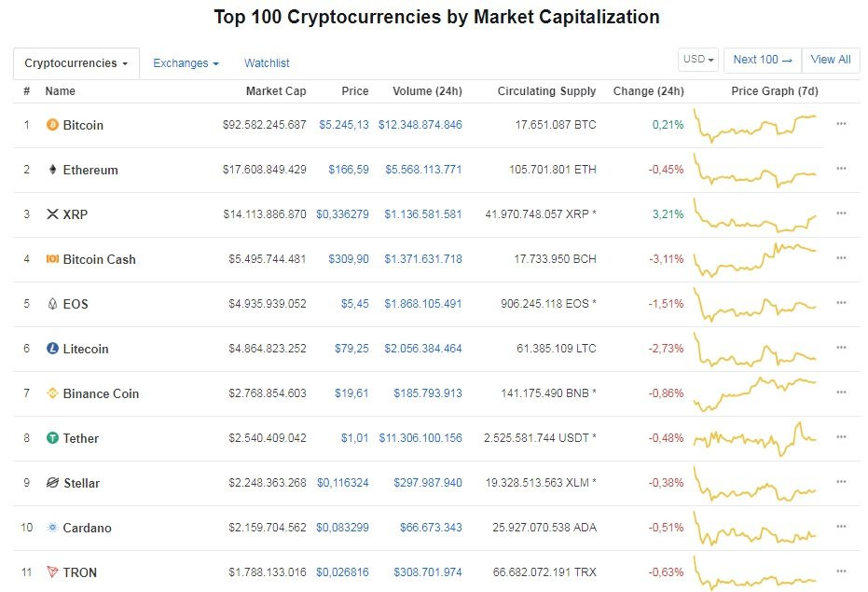The width and height of the screenshot is (868, 592).
Task: Click the red TRON logo icon
Action: [x=52, y=572]
